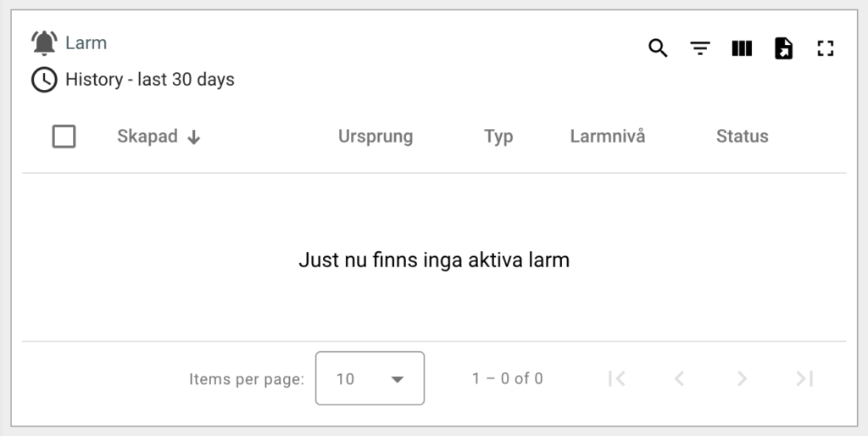Sort by the Ursprung column header
868x436 pixels.
[376, 136]
